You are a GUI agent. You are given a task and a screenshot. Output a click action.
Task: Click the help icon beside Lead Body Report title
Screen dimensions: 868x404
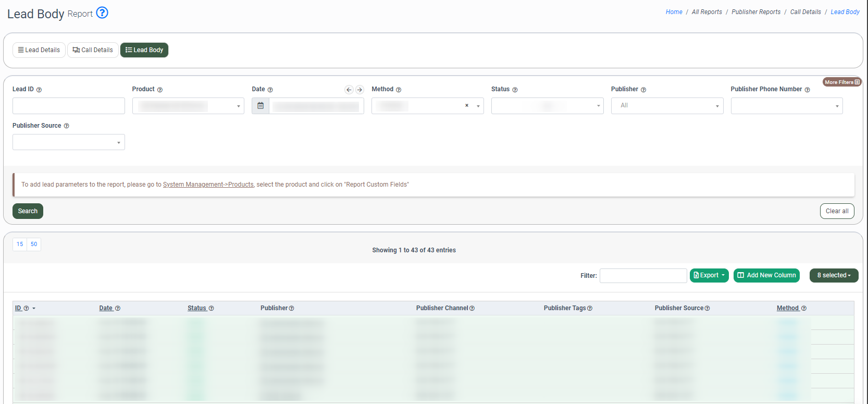point(102,13)
